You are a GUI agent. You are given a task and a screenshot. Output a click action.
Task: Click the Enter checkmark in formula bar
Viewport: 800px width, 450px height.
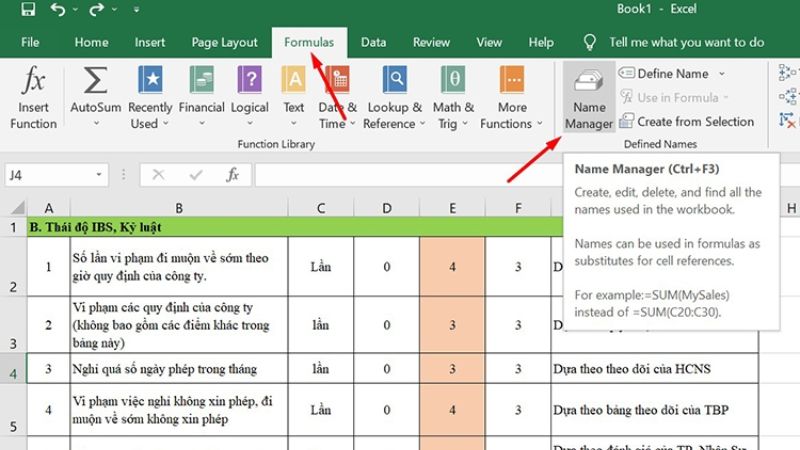(x=195, y=175)
